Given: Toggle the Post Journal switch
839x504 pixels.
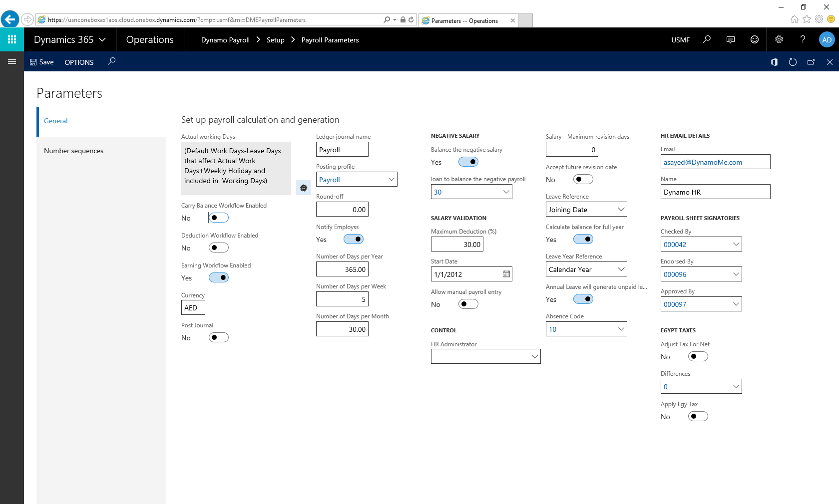Looking at the screenshot, I should coord(219,337).
